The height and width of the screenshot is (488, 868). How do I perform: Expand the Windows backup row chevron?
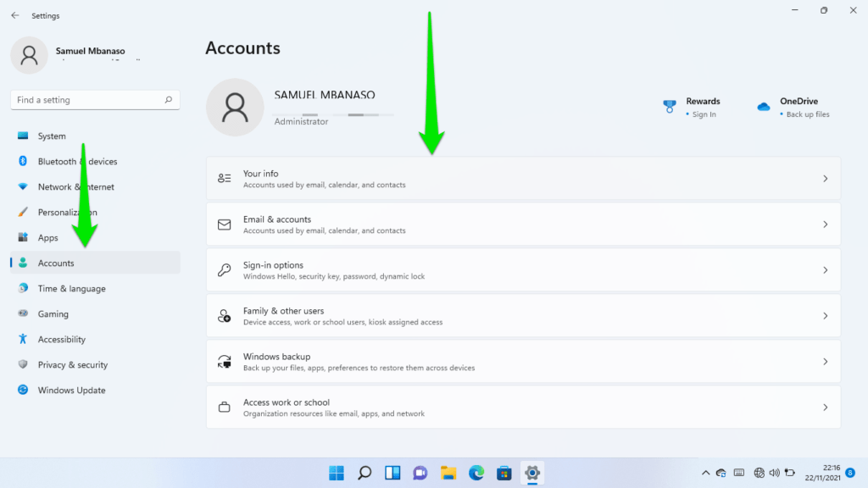[825, 361]
